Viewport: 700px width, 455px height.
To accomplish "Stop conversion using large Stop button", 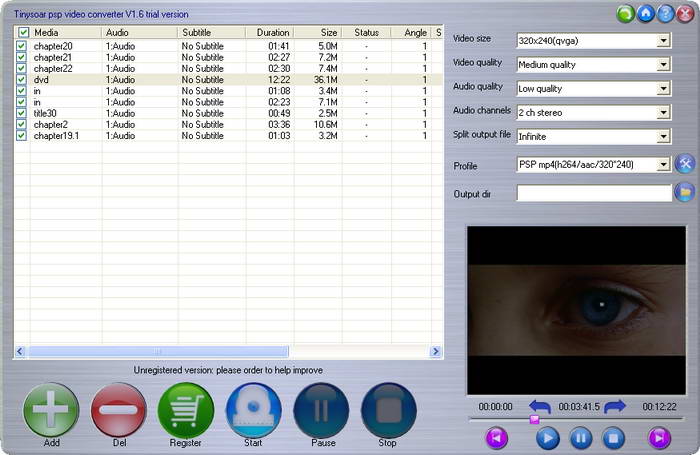I will point(389,410).
